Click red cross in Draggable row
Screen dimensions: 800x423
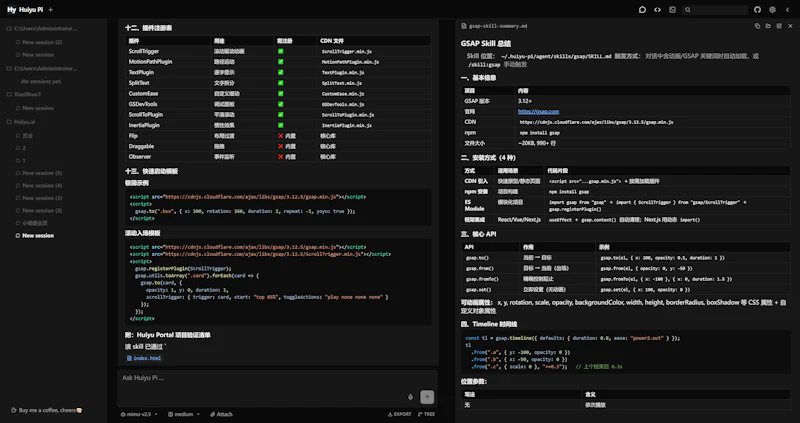(281, 146)
